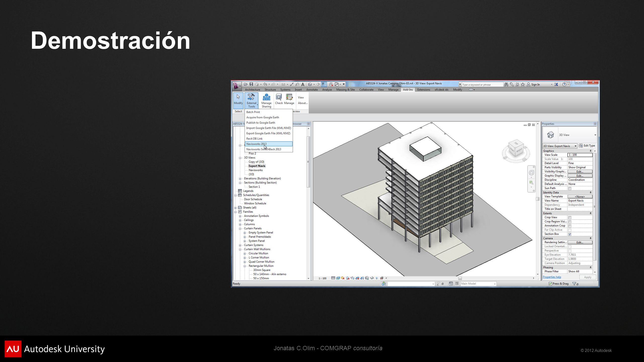Click the Undo arrow icon
This screenshot has height=362, width=644.
[x=265, y=84]
